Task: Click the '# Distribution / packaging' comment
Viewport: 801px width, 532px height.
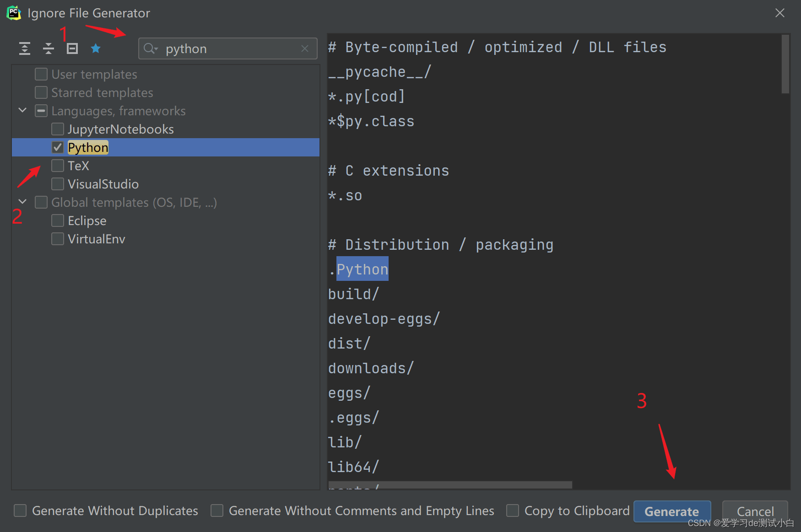Action: coord(441,245)
